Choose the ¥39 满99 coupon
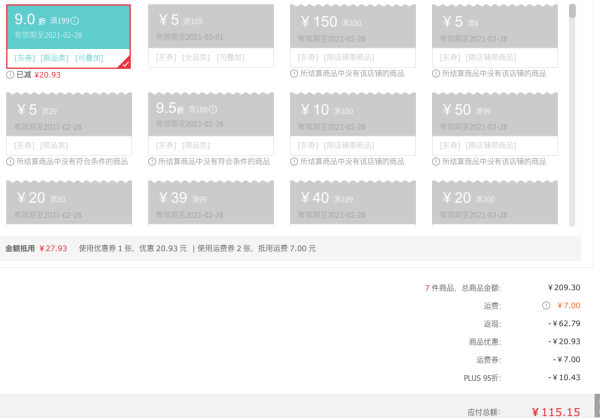 click(x=211, y=204)
